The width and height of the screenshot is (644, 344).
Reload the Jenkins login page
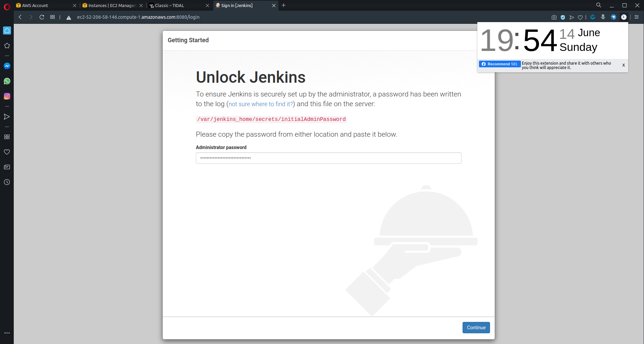pyautogui.click(x=42, y=17)
